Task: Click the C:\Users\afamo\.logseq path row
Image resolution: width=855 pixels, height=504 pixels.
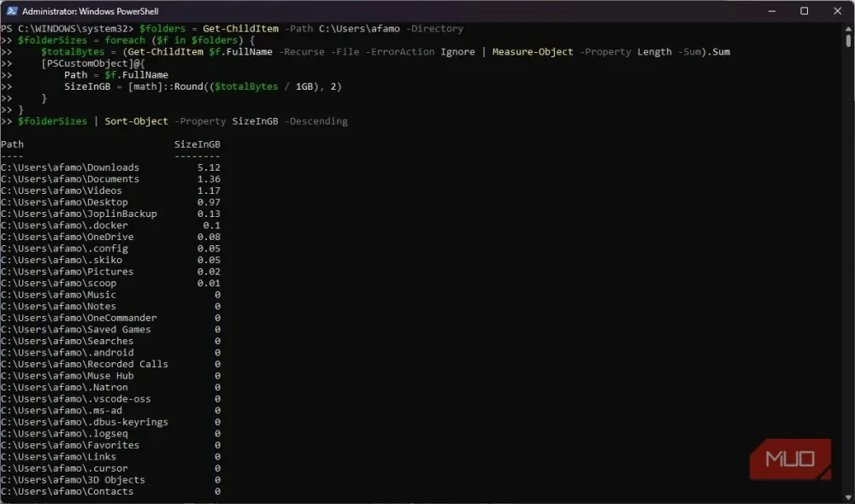Action: tap(64, 434)
